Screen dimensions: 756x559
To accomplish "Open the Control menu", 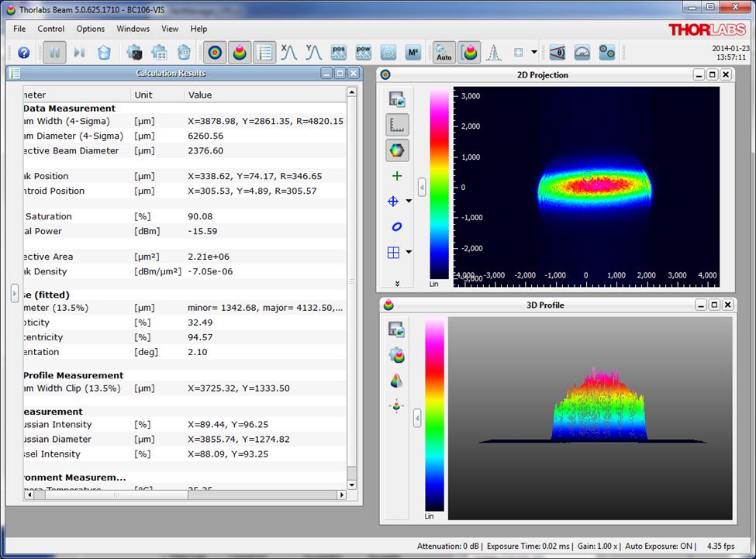I will pos(51,29).
